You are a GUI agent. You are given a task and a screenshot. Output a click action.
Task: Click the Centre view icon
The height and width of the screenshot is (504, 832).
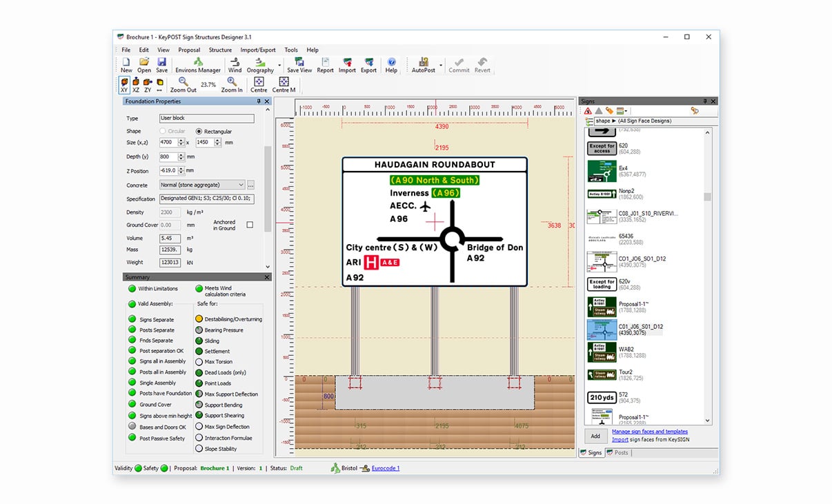tap(259, 85)
